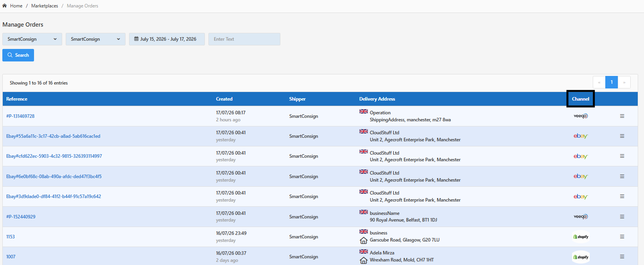
Task: Open order #P-152440929
Action: tap(21, 217)
